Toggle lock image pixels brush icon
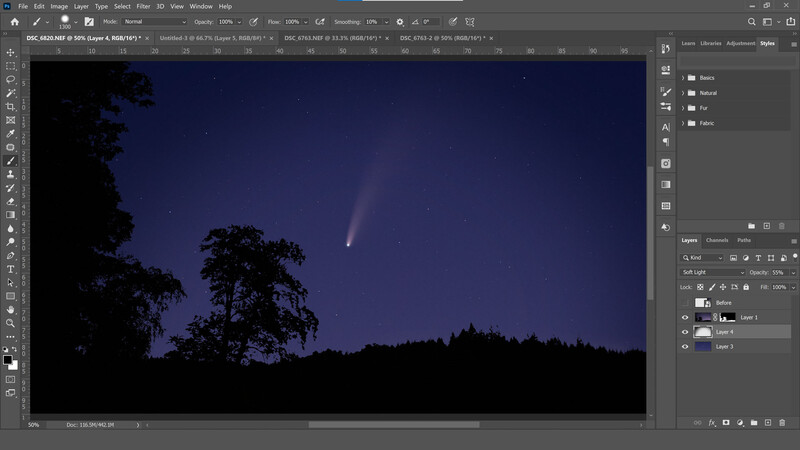Screen dimensions: 800x450 (x=712, y=287)
